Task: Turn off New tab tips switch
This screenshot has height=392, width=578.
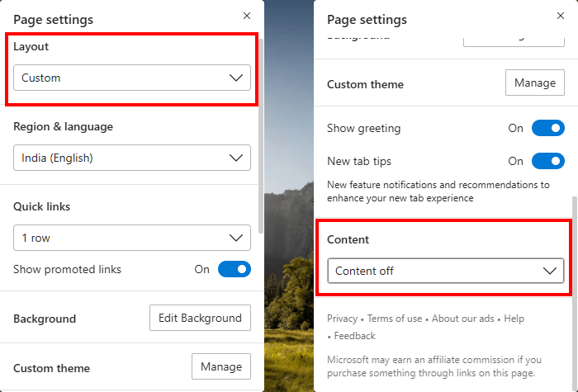Action: pyautogui.click(x=547, y=161)
